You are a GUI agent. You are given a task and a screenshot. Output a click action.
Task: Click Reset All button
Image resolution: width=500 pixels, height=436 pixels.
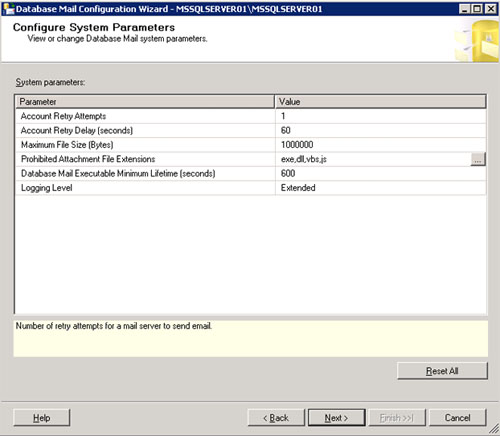pyautogui.click(x=442, y=371)
